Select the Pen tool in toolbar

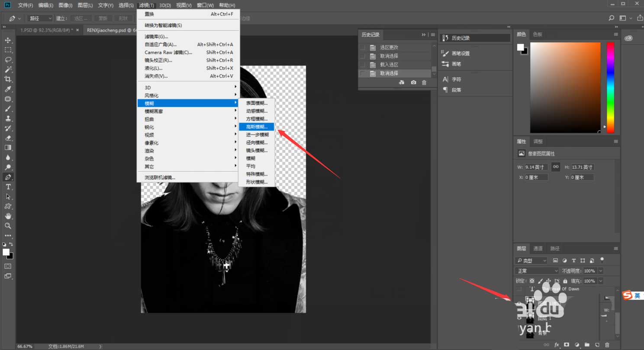pos(8,177)
